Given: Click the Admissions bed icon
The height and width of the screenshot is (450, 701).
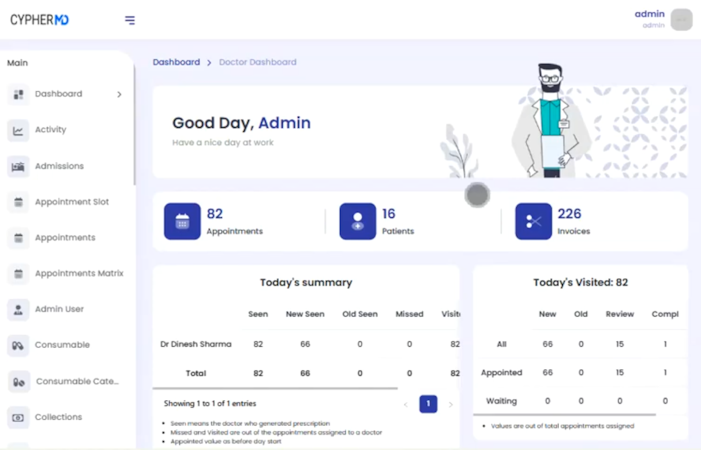Looking at the screenshot, I should [x=18, y=166].
